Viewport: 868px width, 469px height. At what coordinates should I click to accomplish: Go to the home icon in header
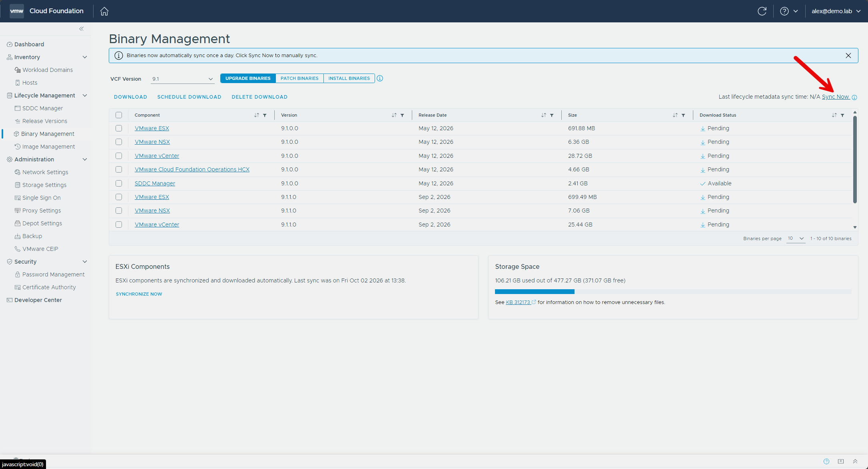pos(104,11)
